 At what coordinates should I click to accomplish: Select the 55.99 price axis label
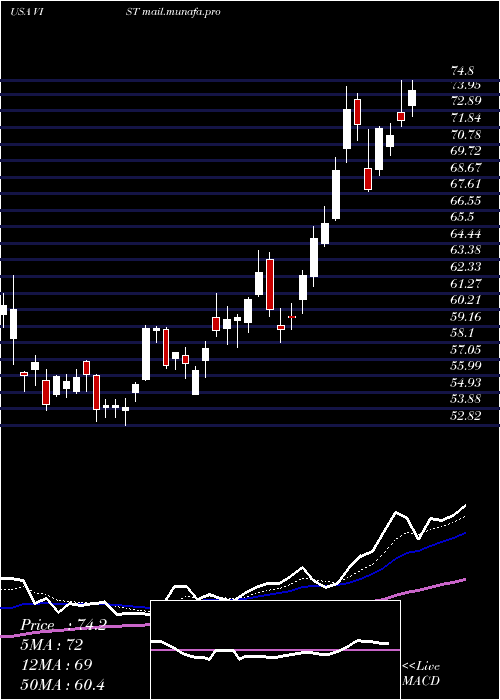tap(466, 366)
